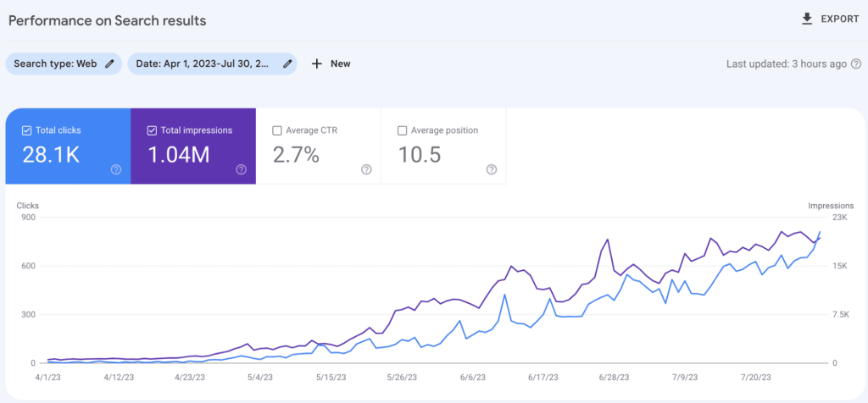Enable the Average CTR checkbox
This screenshot has height=403, width=868.
(277, 130)
